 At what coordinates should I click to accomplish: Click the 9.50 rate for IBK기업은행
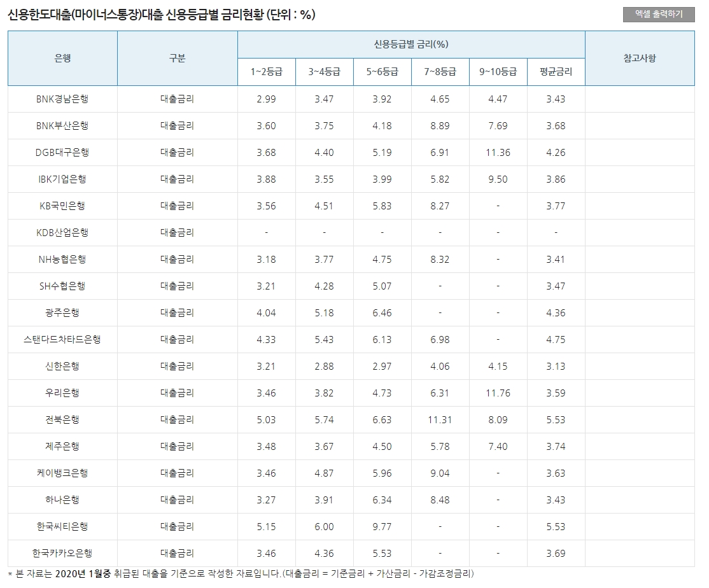[498, 179]
